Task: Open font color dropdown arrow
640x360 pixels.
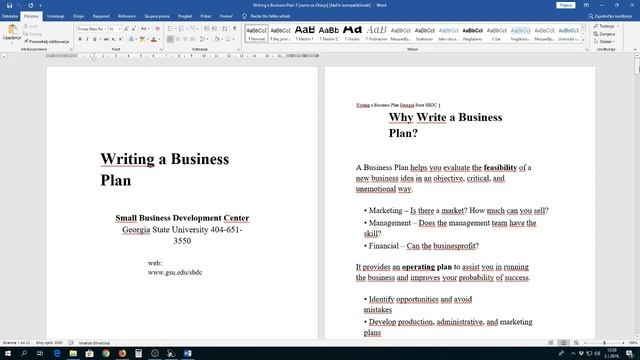Action: pyautogui.click(x=159, y=40)
